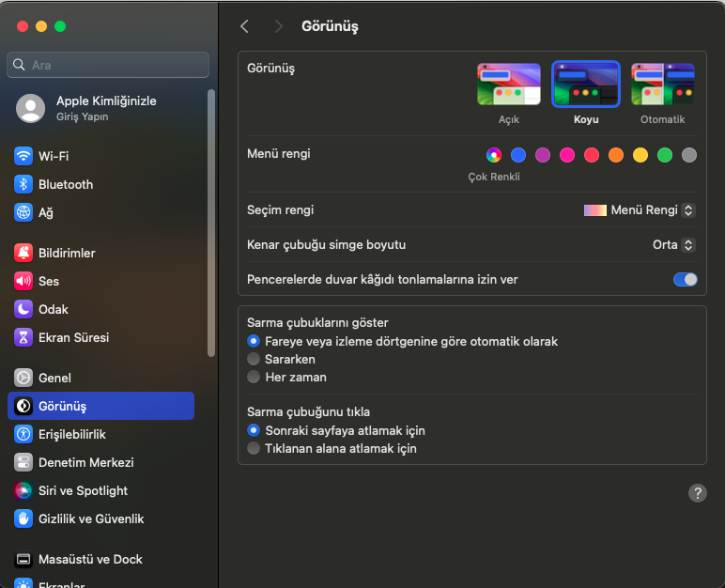Toggle wallpaper tinting in windows switch
The width and height of the screenshot is (725, 588).
[686, 279]
